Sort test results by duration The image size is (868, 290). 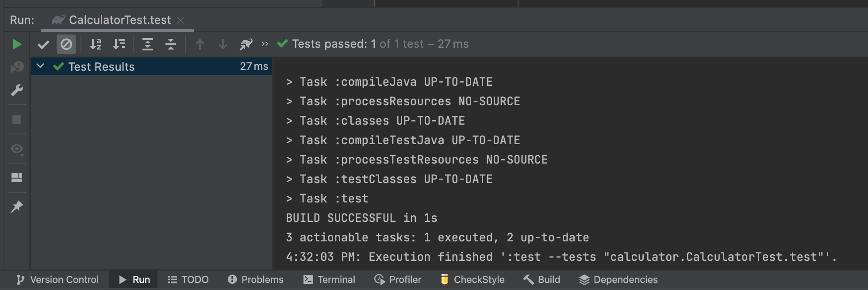pos(119,44)
